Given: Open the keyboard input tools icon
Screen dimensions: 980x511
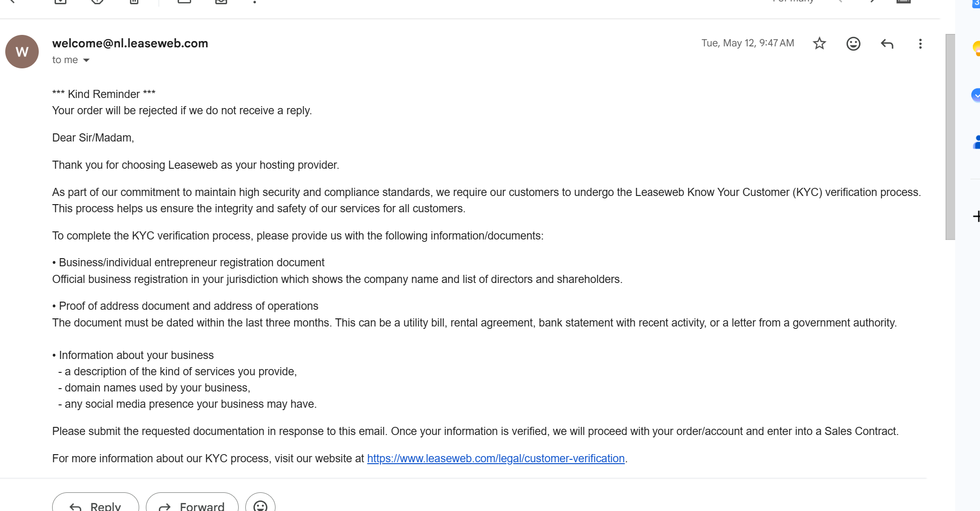Looking at the screenshot, I should click(903, 1).
